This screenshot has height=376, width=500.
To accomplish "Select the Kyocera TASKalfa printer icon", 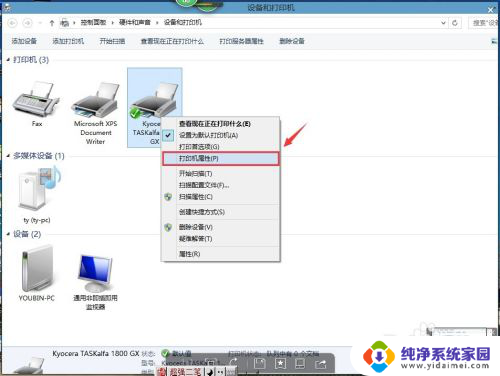I will click(154, 100).
